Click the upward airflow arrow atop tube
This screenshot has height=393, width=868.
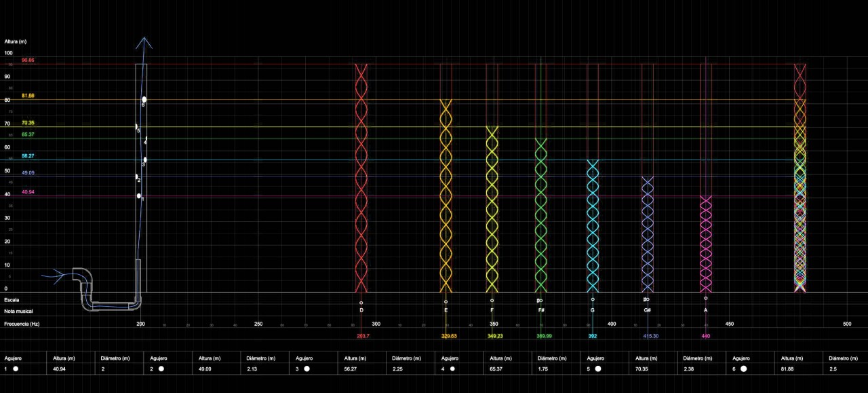coord(143,43)
